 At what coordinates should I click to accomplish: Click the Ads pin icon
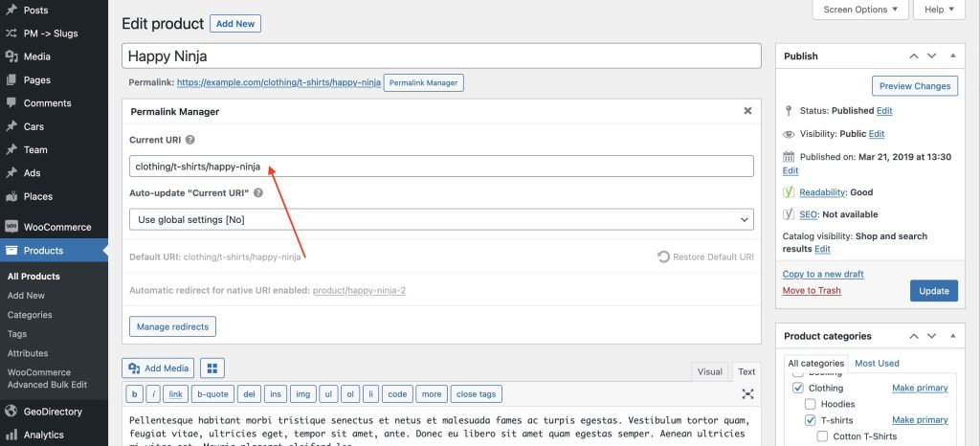point(11,173)
